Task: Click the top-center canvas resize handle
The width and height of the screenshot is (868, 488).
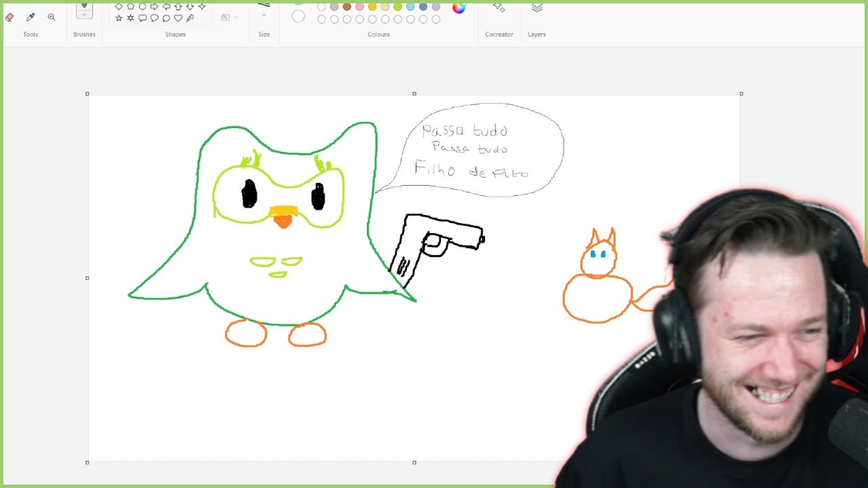Action: (414, 94)
